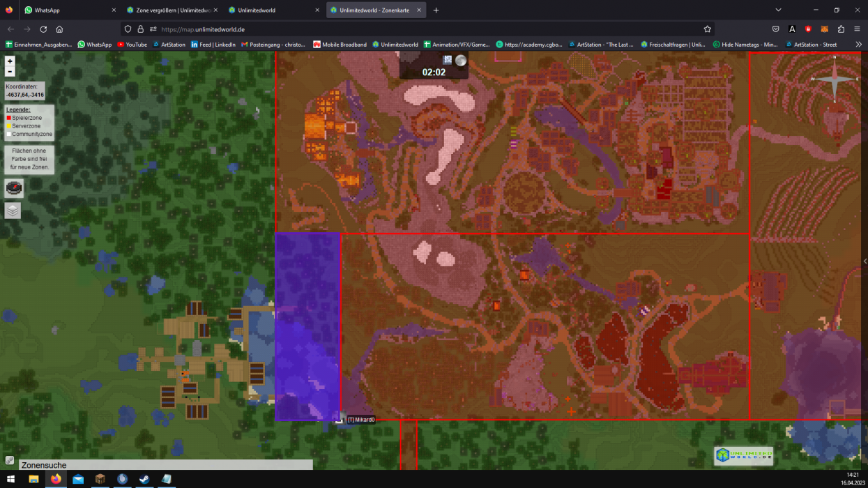Image resolution: width=868 pixels, height=488 pixels.
Task: Open the Unlimitedworld bookmark
Action: tap(395, 45)
